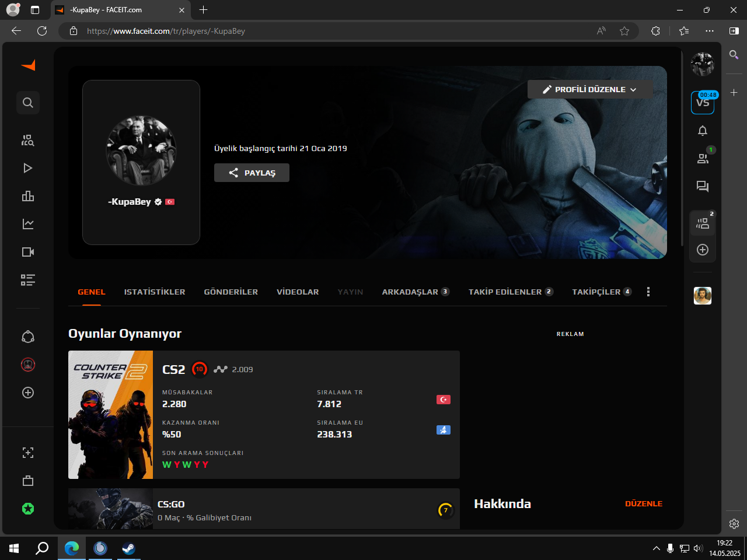Open the Edge favorites list icon
Viewport: 747px width, 560px height.
tap(684, 31)
